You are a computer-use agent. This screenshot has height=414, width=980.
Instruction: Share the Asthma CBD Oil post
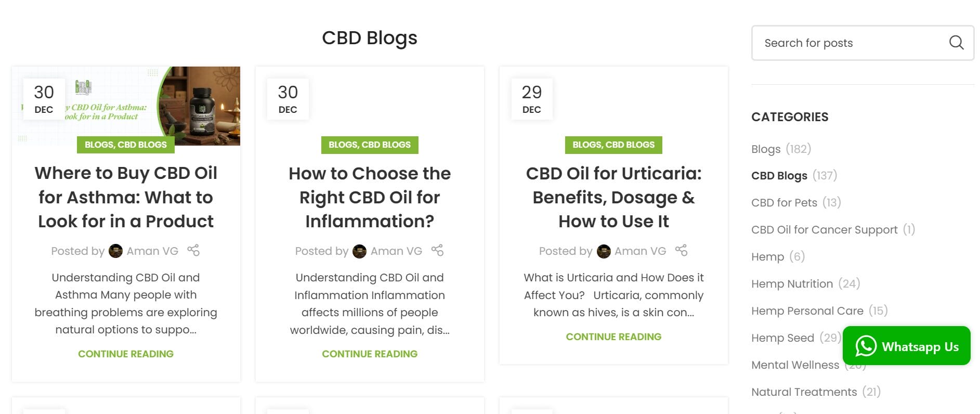tap(193, 251)
